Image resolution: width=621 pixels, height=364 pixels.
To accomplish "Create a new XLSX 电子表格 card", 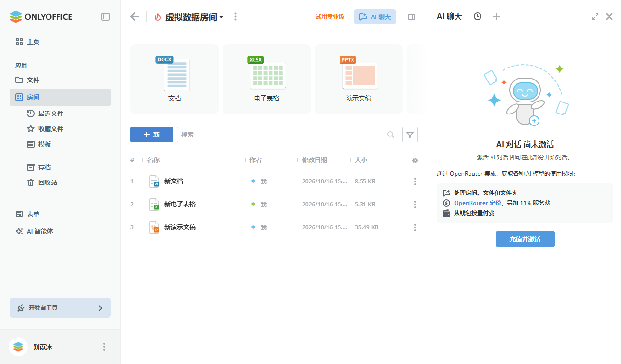I will (267, 79).
